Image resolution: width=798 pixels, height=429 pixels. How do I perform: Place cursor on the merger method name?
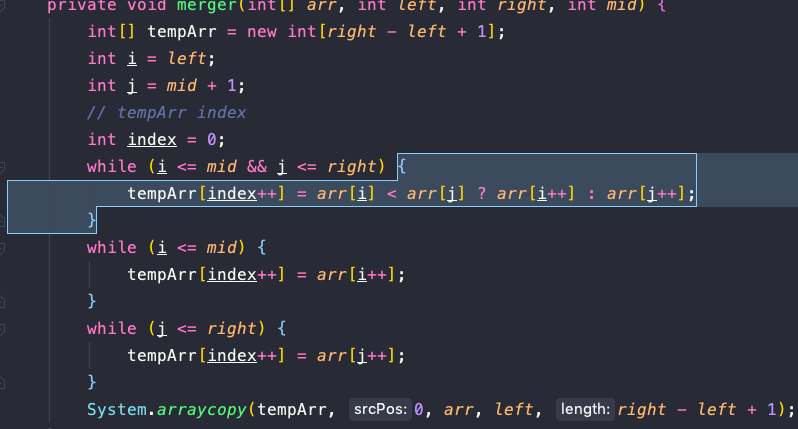(207, 6)
